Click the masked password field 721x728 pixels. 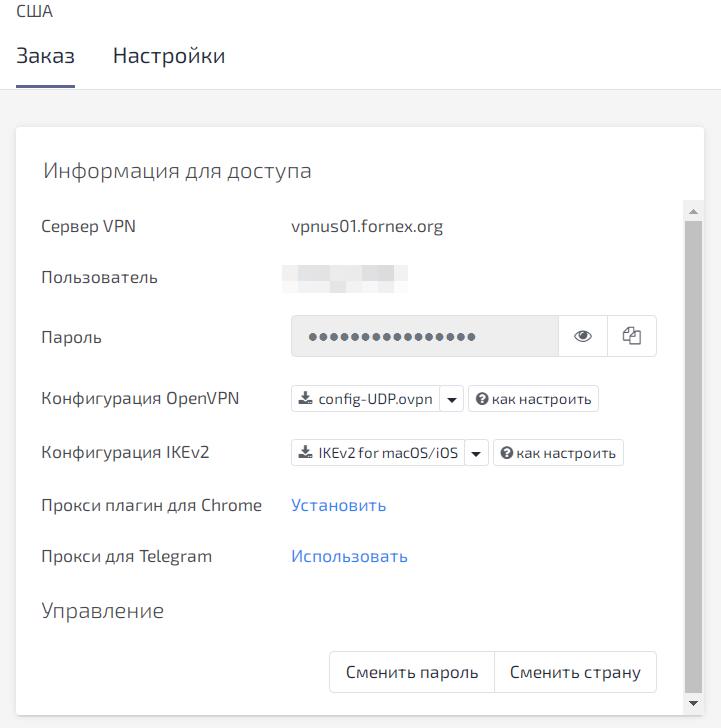(424, 337)
